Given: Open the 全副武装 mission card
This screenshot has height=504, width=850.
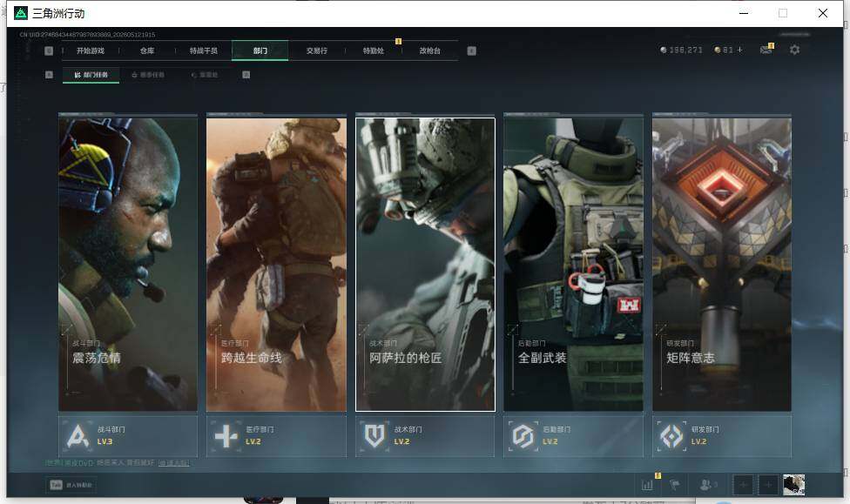Looking at the screenshot, I should click(574, 263).
